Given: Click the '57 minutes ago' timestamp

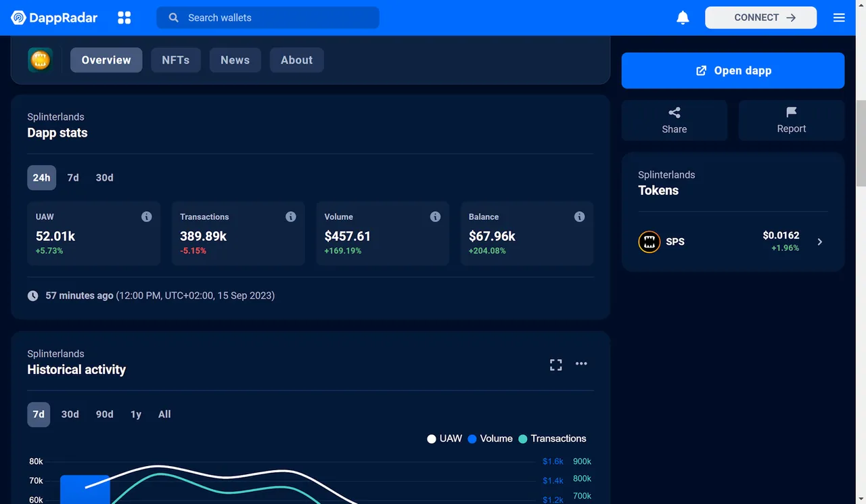Looking at the screenshot, I should 79,296.
